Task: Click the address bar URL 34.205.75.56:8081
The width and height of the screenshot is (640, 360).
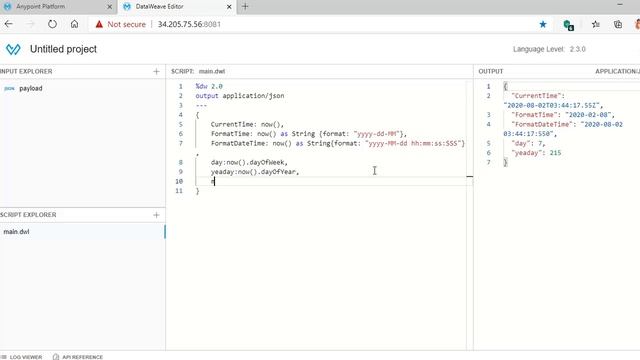Action: click(x=189, y=24)
